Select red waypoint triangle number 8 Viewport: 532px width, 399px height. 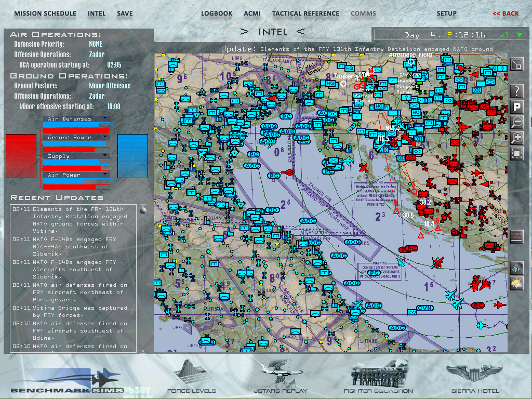(396, 211)
